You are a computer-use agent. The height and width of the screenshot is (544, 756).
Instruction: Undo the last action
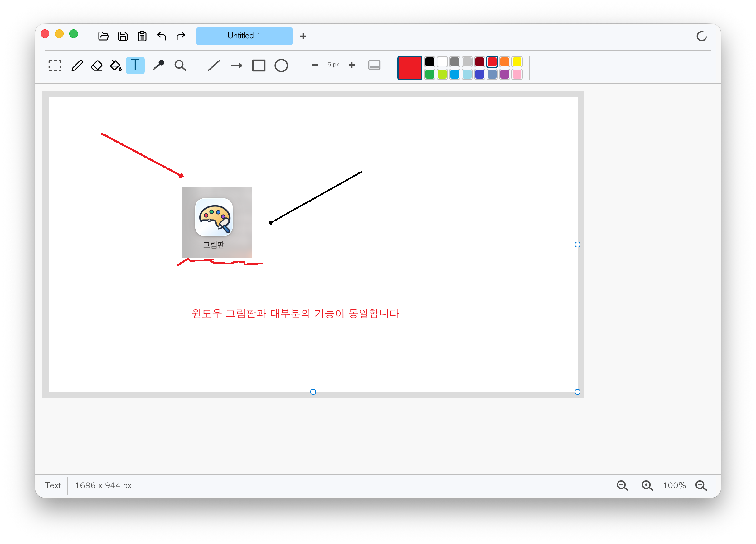162,36
